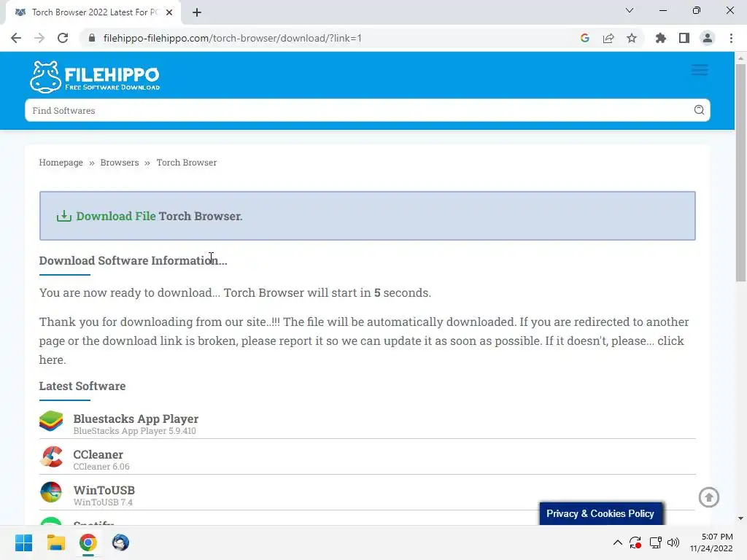Image resolution: width=747 pixels, height=560 pixels.
Task: Open the Privacy & Cookies Policy button
Action: click(x=600, y=514)
